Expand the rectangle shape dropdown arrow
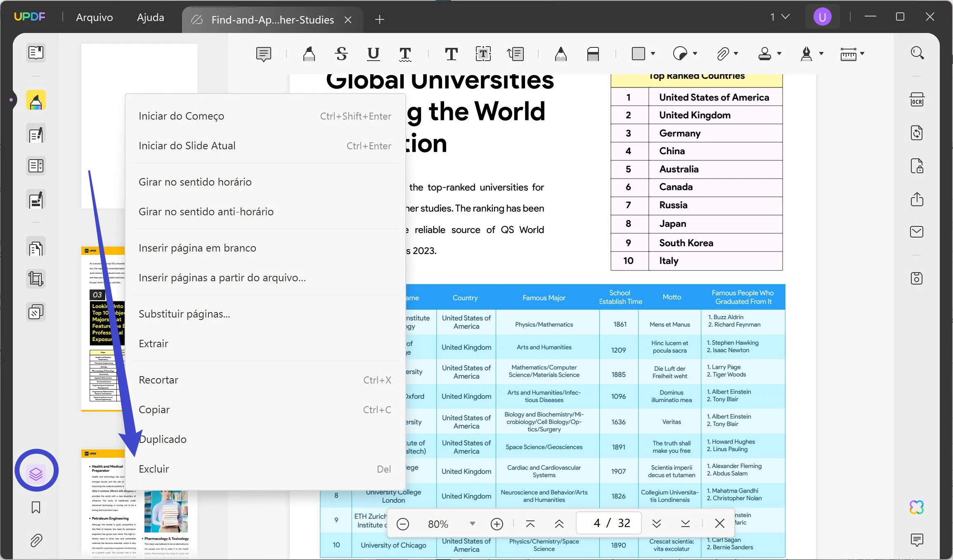The image size is (953, 560). point(653,54)
